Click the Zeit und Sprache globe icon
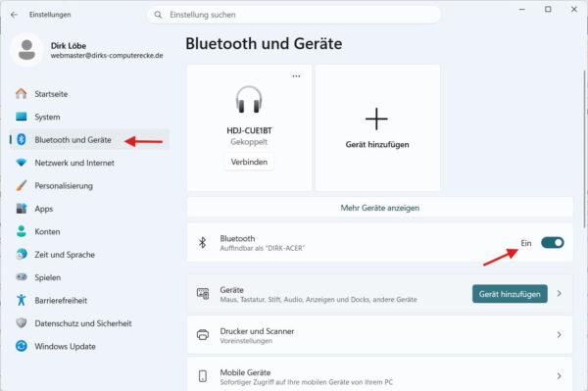 [x=22, y=254]
